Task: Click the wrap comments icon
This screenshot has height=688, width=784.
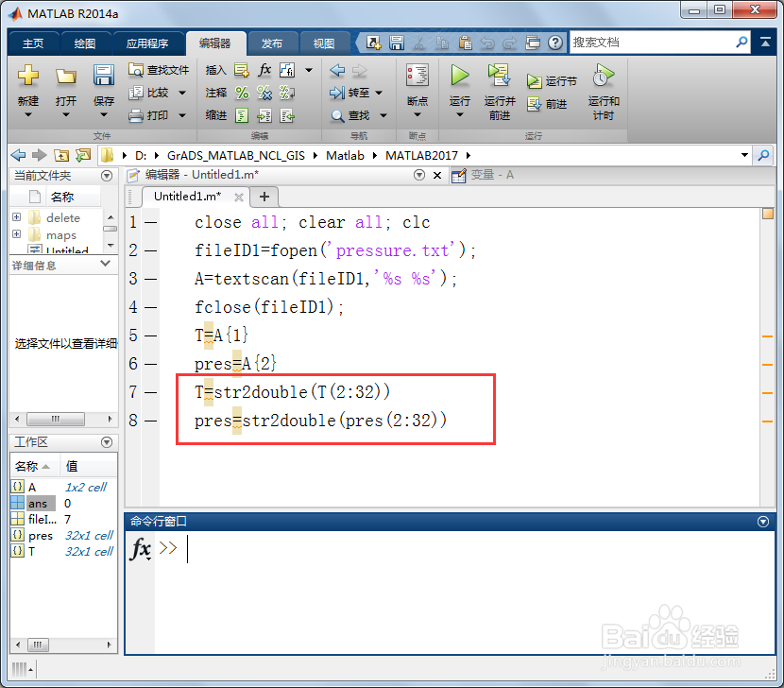Action: coord(287,93)
